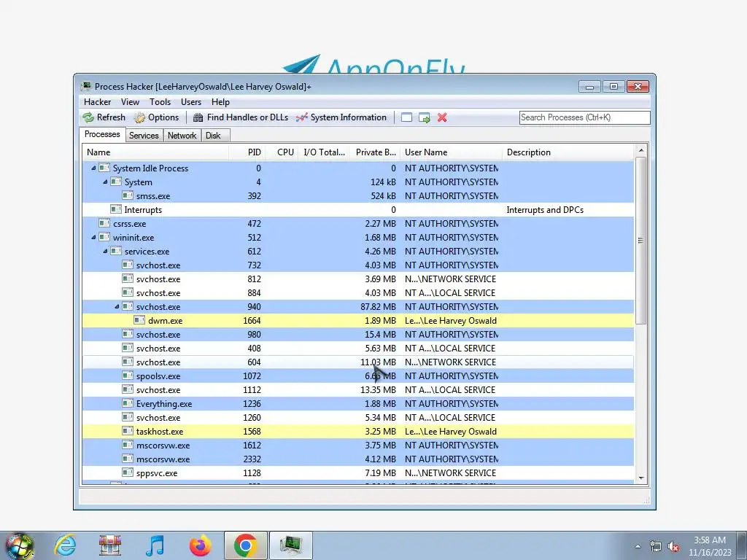747x560 pixels.
Task: Sort by User Name column header
Action: [451, 152]
